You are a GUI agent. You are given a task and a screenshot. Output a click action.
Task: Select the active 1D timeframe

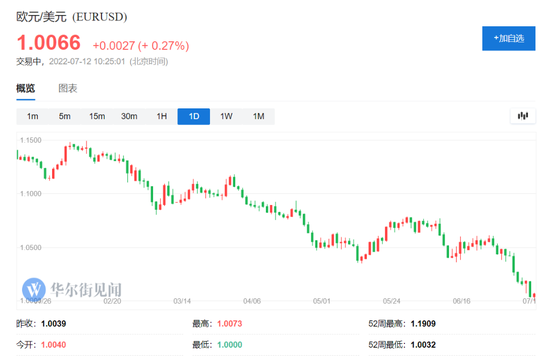[x=194, y=116]
